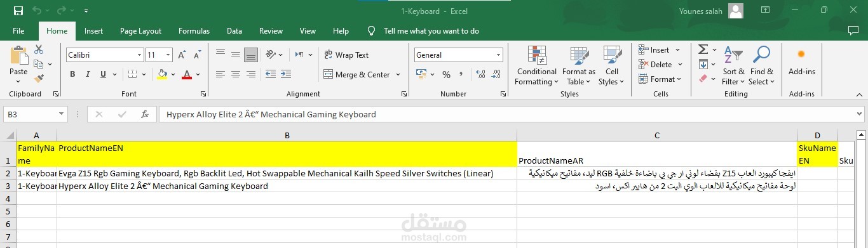Viewport: 868px width, 248px height.
Task: Click the Fill down arrow icon
Action: coord(703,64)
